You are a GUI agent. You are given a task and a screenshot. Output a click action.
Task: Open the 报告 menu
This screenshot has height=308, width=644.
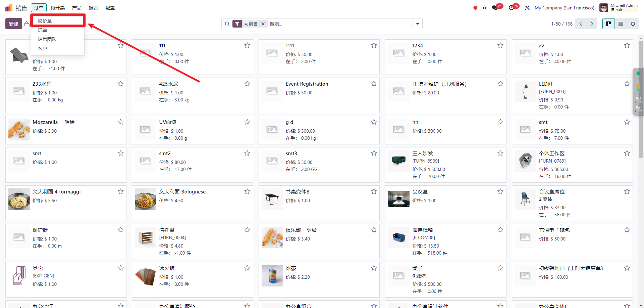[x=93, y=8]
